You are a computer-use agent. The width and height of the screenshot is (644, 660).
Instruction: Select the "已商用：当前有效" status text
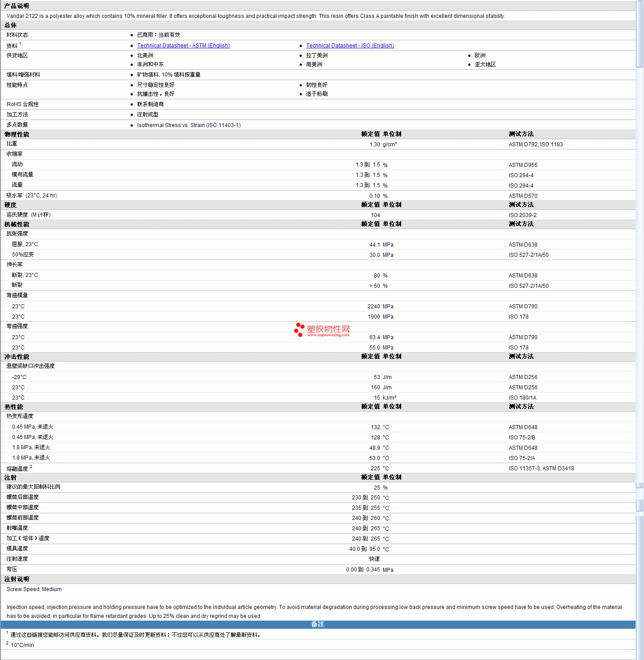159,35
